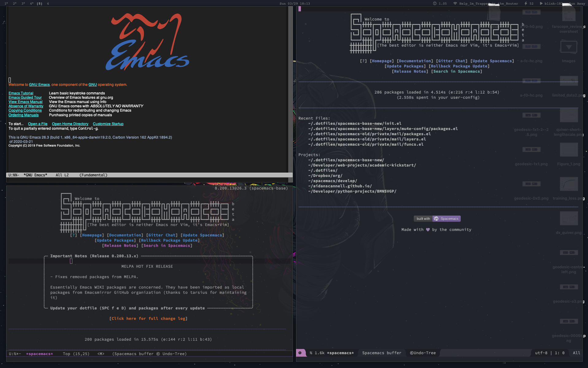Open recent file mu4e-config/packages.el
This screenshot has width=588, height=368.
[x=383, y=129]
